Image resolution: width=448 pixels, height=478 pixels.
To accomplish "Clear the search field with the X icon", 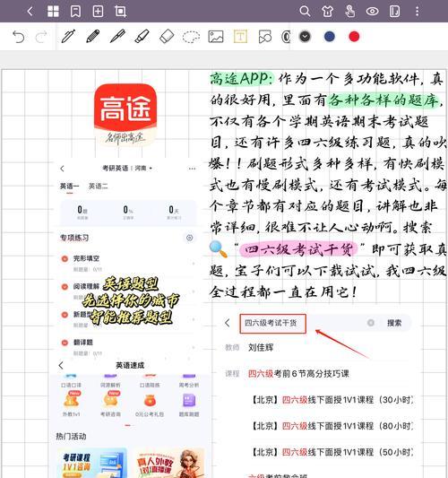I will 370,323.
